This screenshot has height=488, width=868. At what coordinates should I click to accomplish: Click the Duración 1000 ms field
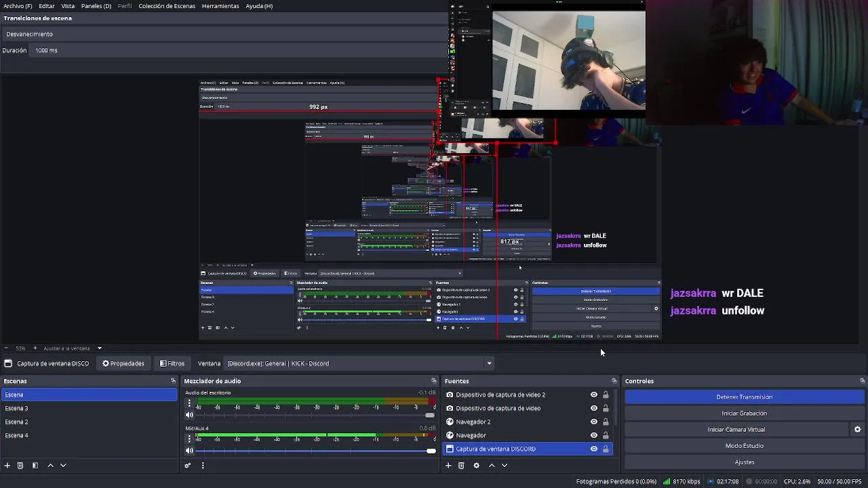click(239, 50)
